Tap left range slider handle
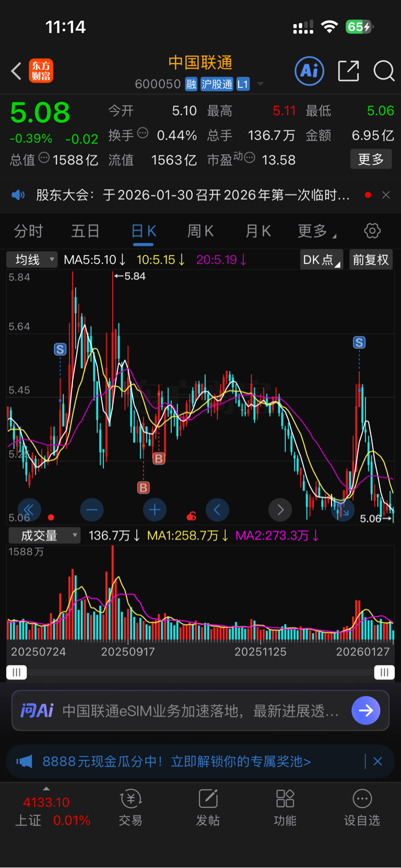 coord(17,672)
